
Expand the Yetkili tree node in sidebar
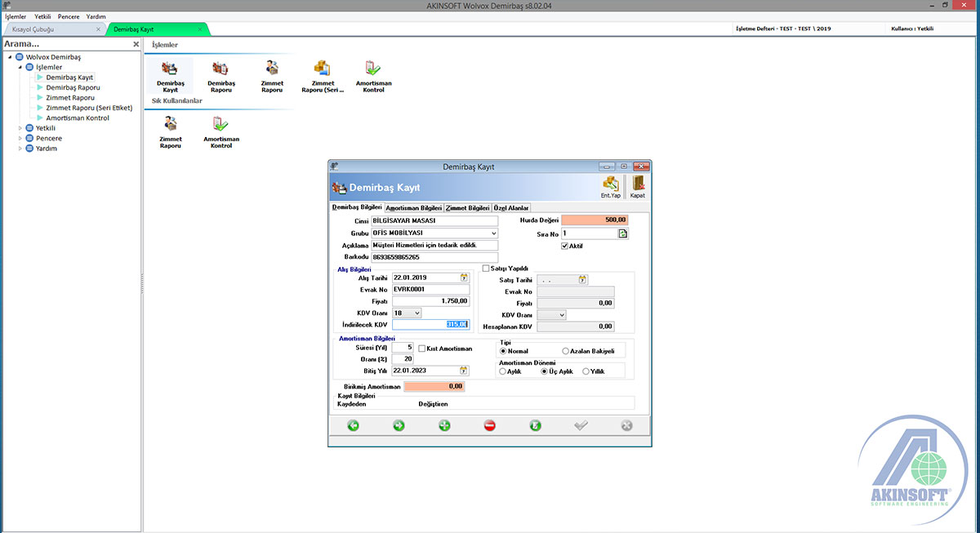pos(21,128)
